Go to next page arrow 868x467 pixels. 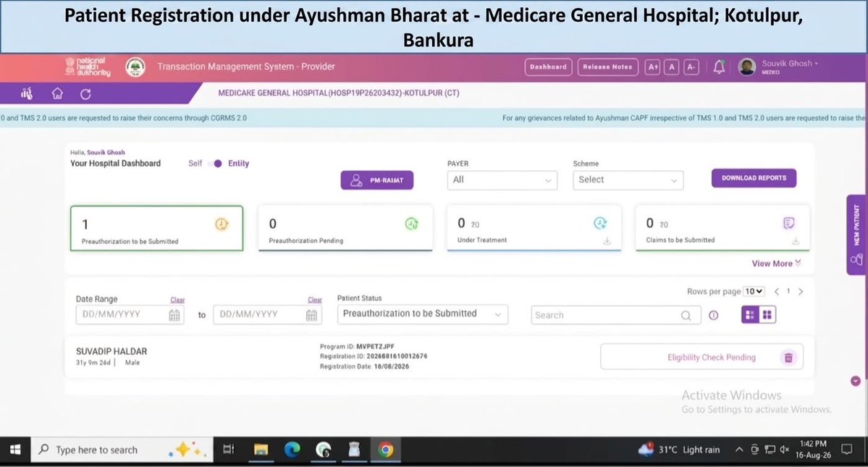tap(801, 292)
